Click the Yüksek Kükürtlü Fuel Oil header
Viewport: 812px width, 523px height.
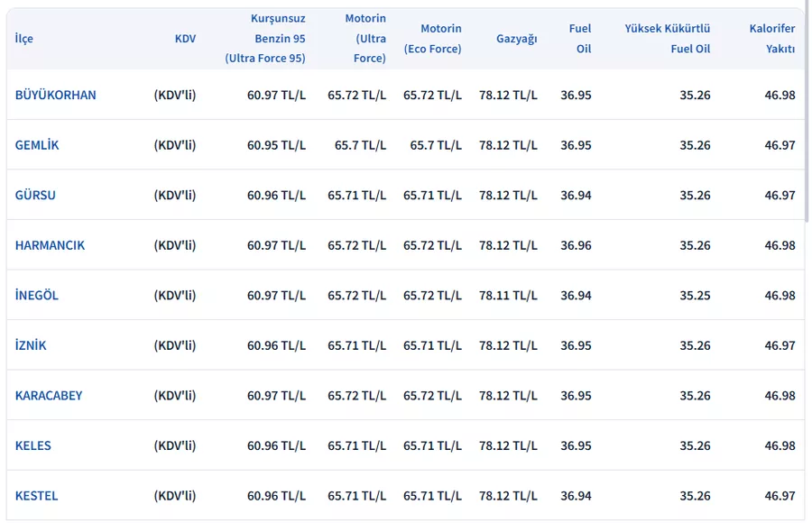pos(667,39)
